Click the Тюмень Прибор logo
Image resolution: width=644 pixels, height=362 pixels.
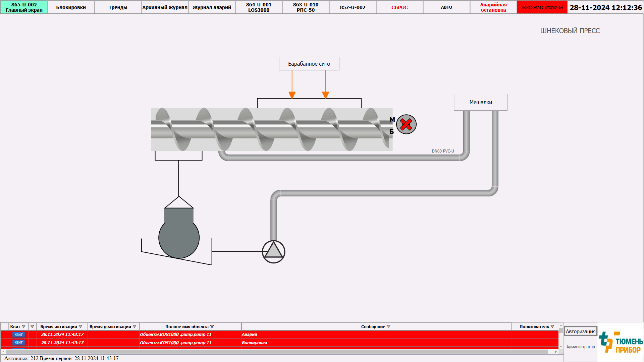[x=621, y=342]
